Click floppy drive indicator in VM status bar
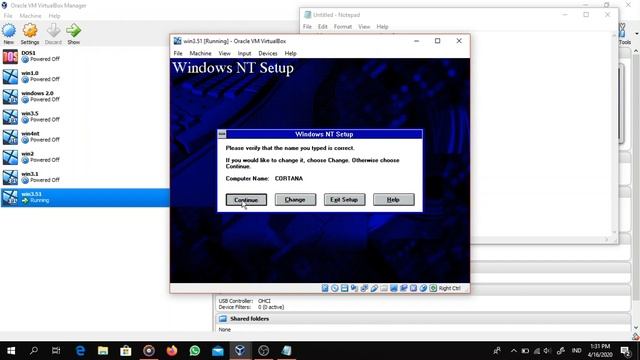 click(344, 288)
